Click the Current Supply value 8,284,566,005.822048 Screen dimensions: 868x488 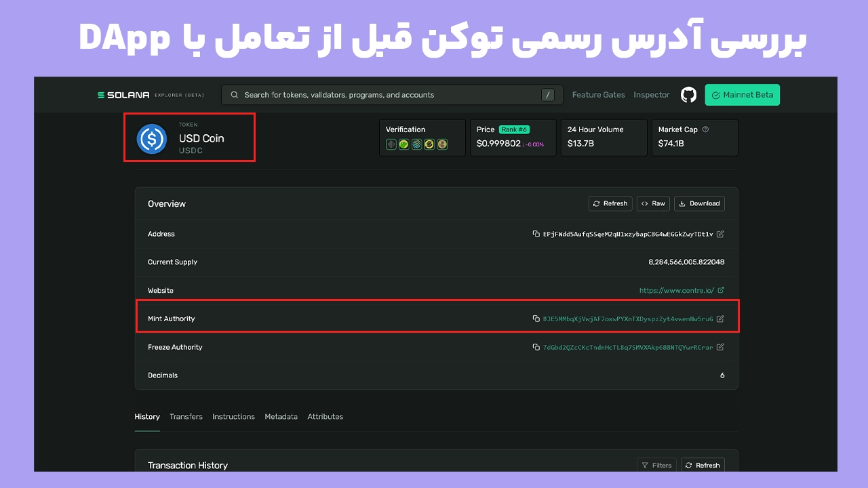point(686,262)
